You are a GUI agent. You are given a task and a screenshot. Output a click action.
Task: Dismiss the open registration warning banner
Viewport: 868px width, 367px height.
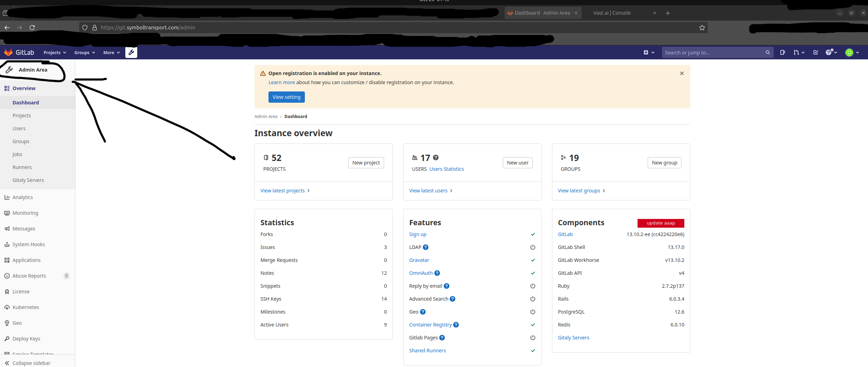point(682,73)
